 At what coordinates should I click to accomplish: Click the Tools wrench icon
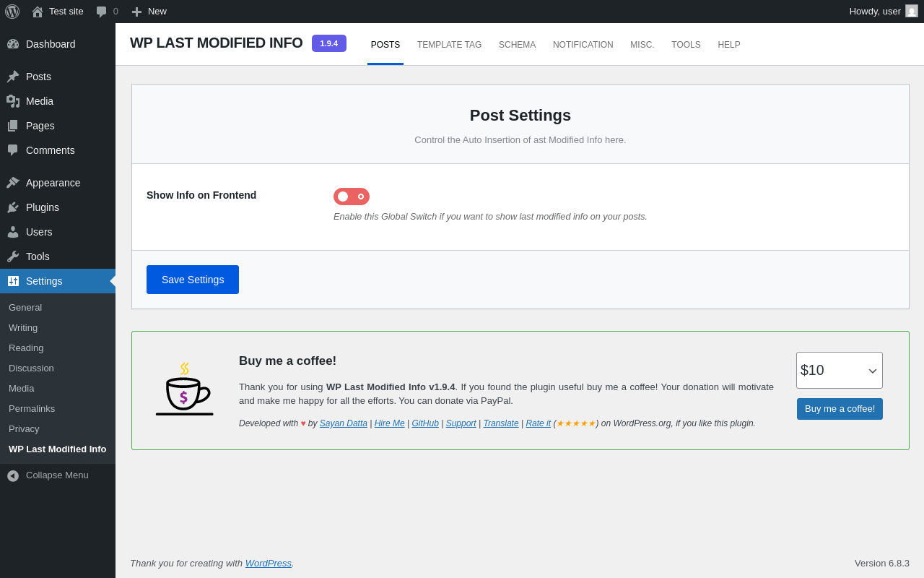pos(13,256)
